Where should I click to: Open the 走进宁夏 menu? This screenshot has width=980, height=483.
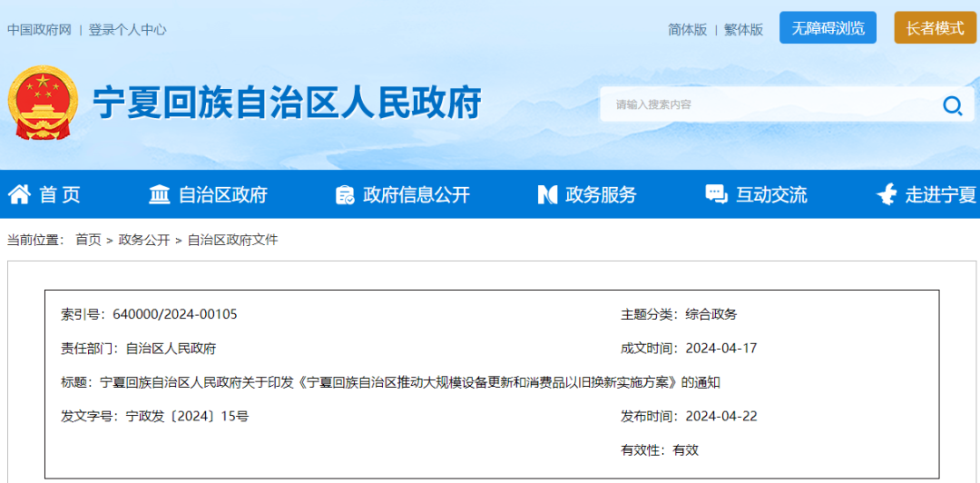[x=941, y=194]
